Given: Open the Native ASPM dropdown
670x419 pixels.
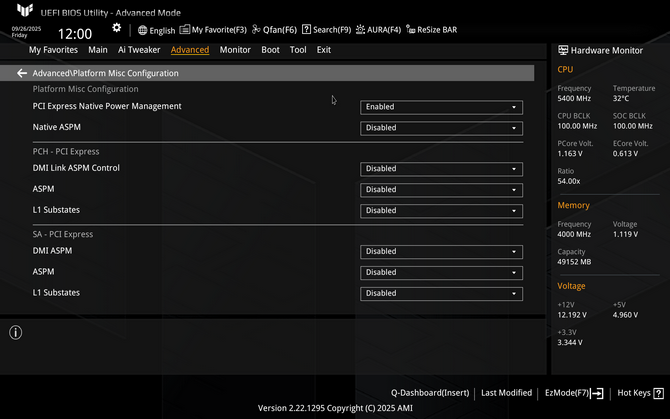Looking at the screenshot, I should click(441, 128).
